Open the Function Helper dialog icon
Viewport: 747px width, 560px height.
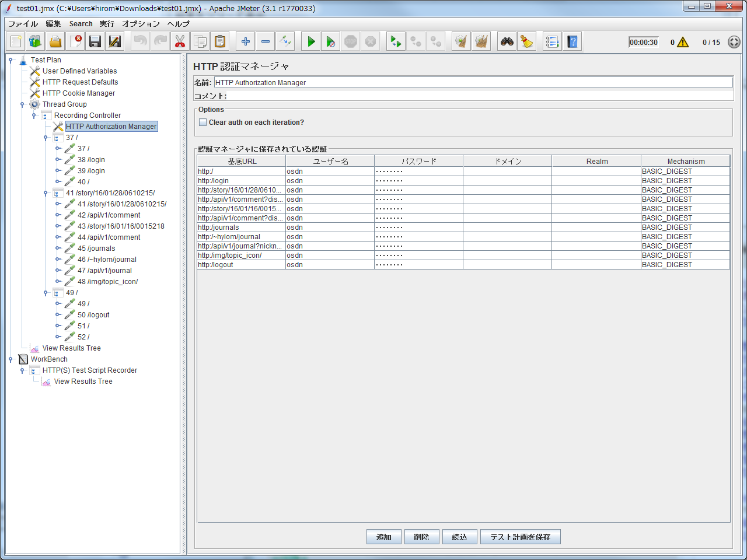[x=552, y=41]
